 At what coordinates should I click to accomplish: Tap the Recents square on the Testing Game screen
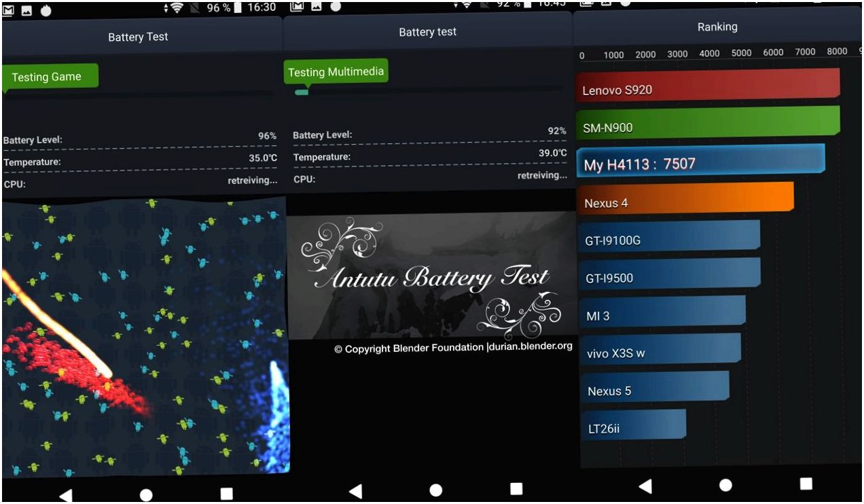pyautogui.click(x=227, y=494)
